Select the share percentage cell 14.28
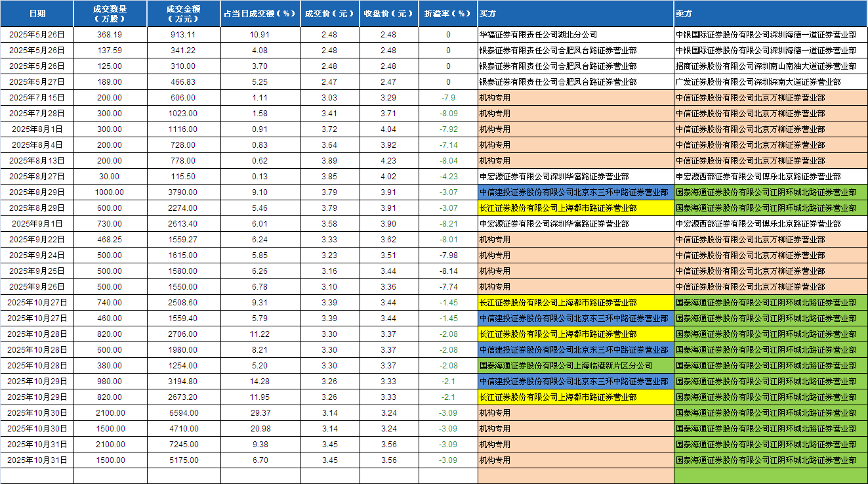Screen dimensions: 868x484 [x=260, y=381]
